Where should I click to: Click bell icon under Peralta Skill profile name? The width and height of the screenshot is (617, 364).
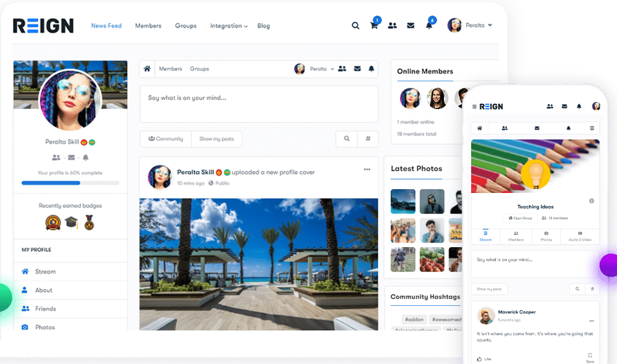click(85, 157)
